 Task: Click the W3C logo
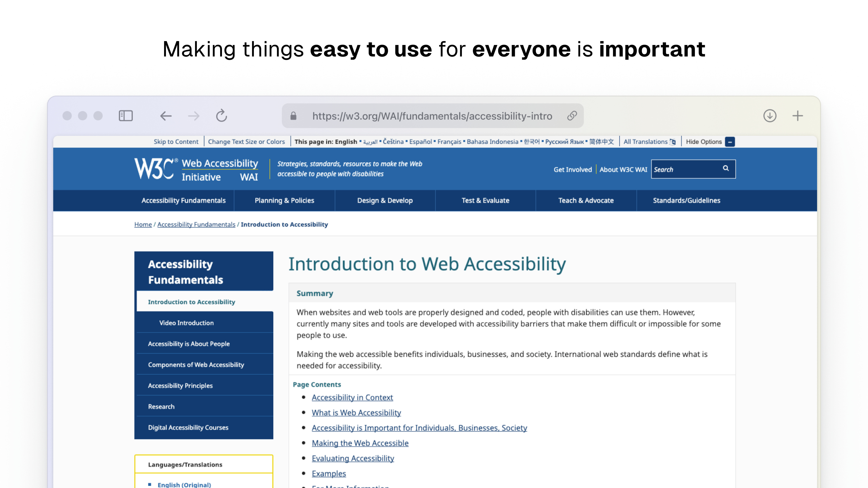156,168
